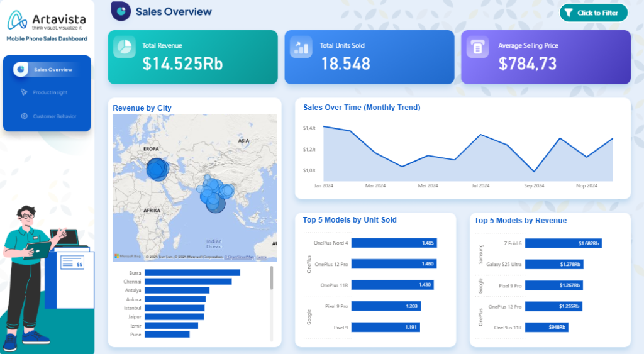Select the OnePlus 11R revenue bar

[547, 327]
